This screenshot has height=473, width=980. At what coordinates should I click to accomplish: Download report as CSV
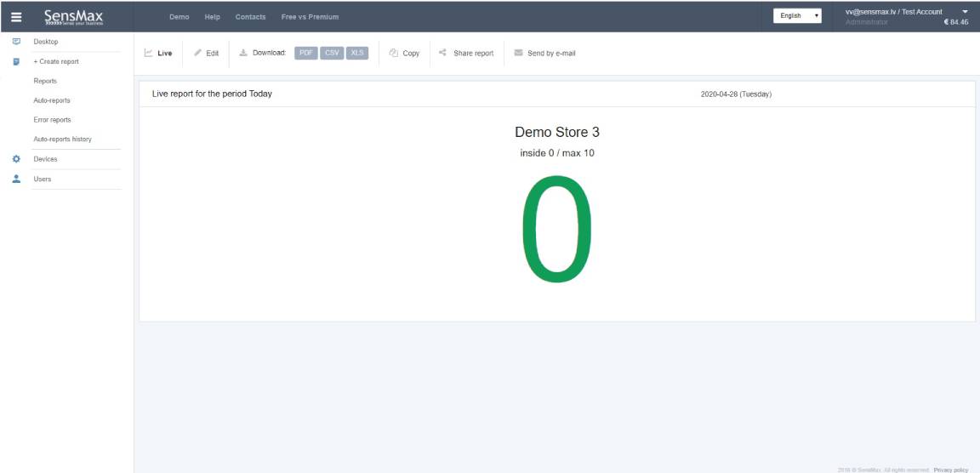(331, 53)
